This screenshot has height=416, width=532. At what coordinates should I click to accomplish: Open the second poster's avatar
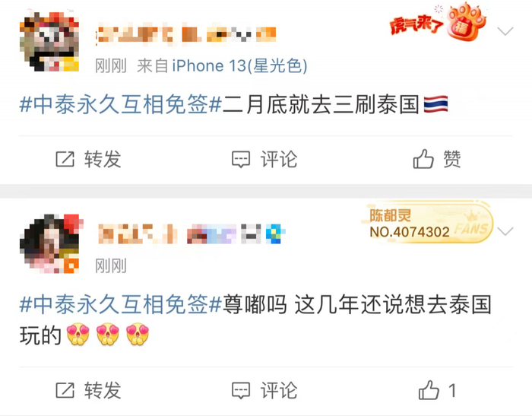pos(49,243)
